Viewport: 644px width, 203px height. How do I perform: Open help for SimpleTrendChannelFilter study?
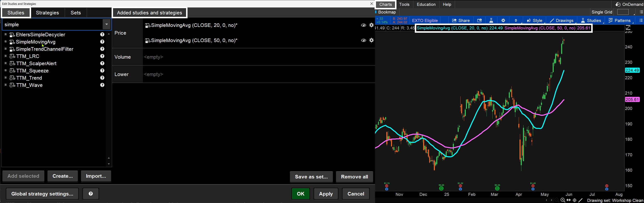(x=102, y=49)
